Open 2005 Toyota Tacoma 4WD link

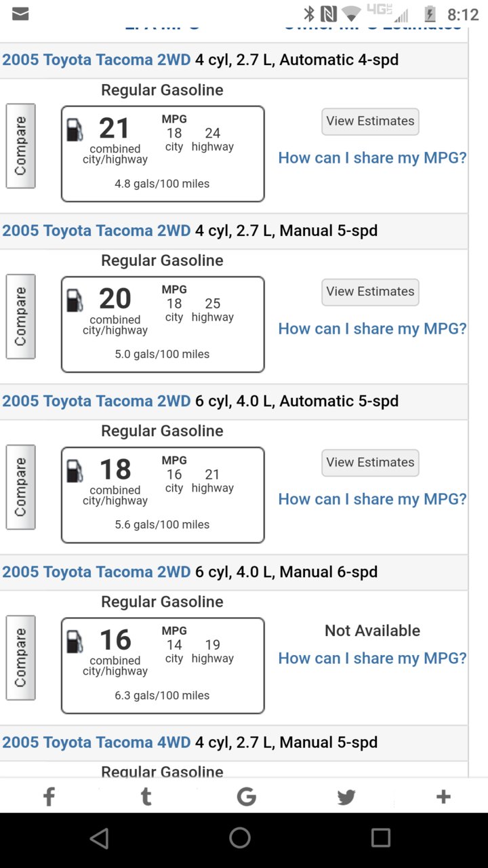(x=96, y=743)
